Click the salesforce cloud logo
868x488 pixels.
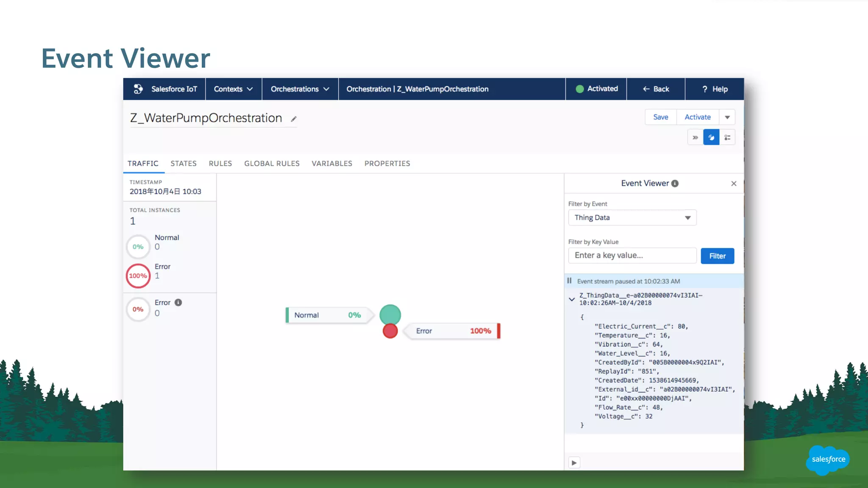[828, 460]
